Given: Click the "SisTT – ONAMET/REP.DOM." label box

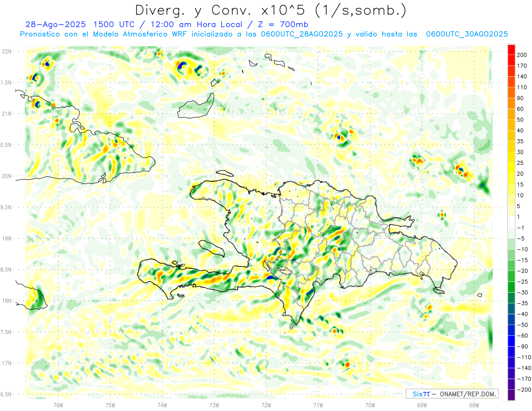Looking at the screenshot, I should pos(452,394).
